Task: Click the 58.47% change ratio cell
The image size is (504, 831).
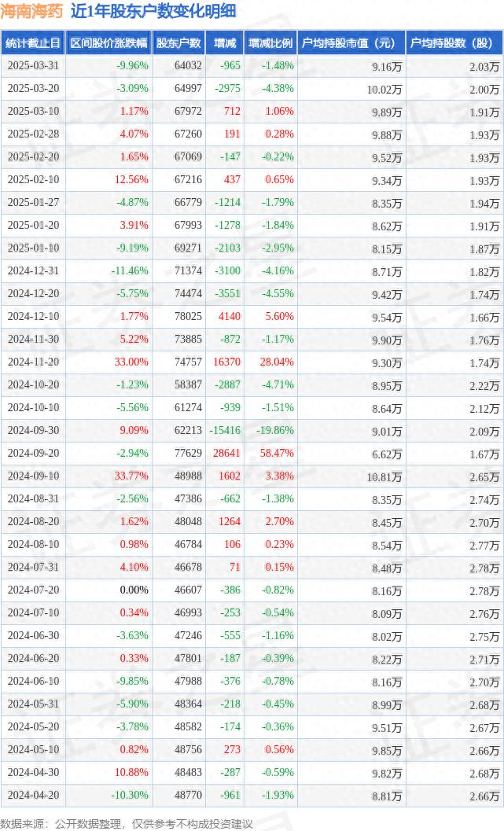Action: (x=277, y=453)
